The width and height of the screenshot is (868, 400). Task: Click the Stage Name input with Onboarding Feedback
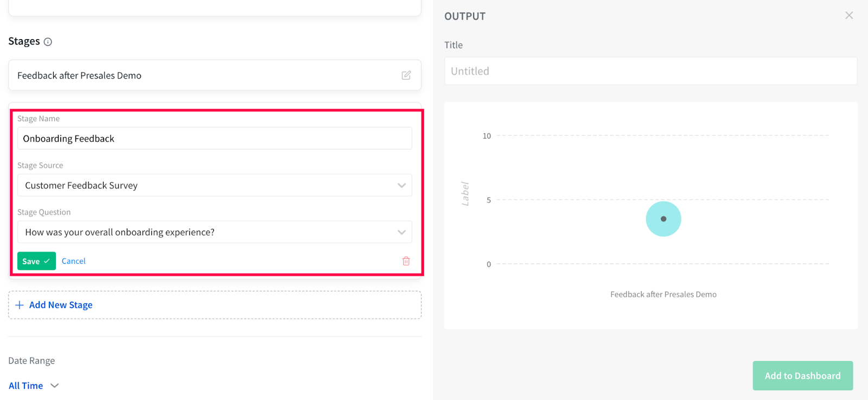214,139
